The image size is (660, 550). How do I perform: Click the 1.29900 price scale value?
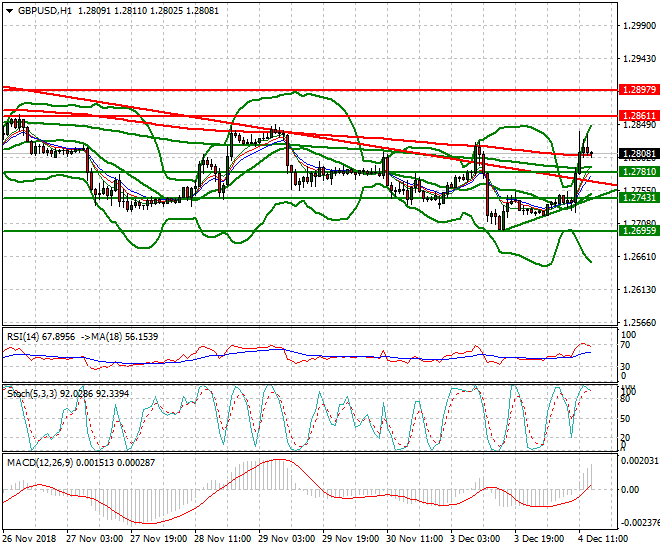639,26
